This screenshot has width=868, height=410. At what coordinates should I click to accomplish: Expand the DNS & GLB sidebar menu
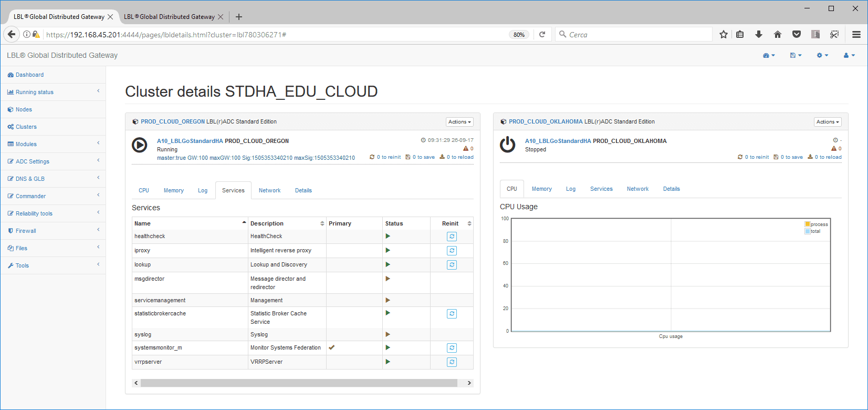tap(53, 179)
